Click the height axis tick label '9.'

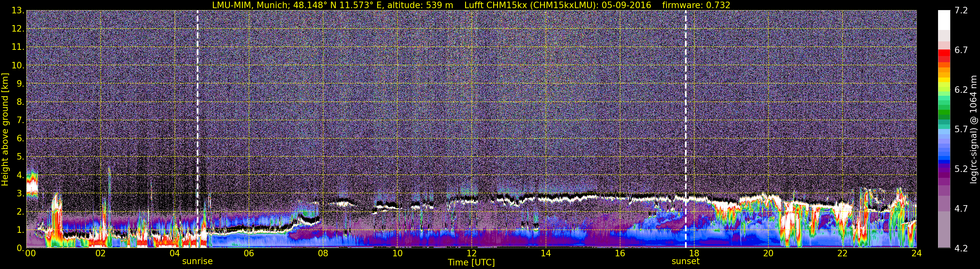[20, 84]
